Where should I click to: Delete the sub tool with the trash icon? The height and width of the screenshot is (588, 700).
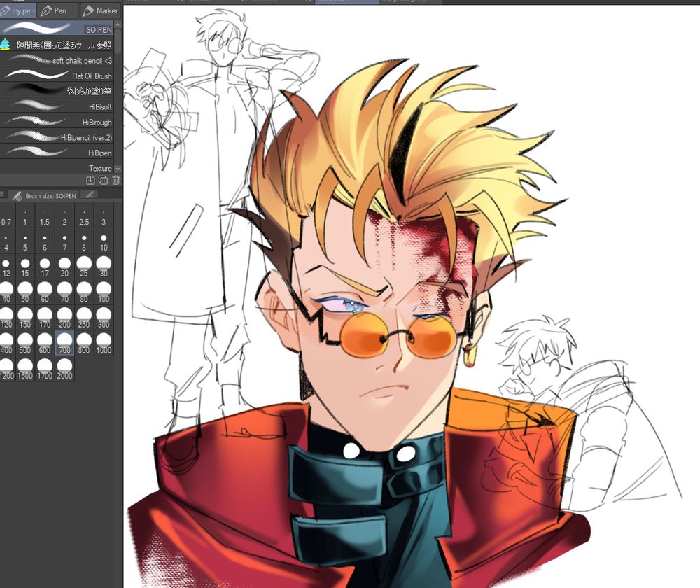(116, 180)
